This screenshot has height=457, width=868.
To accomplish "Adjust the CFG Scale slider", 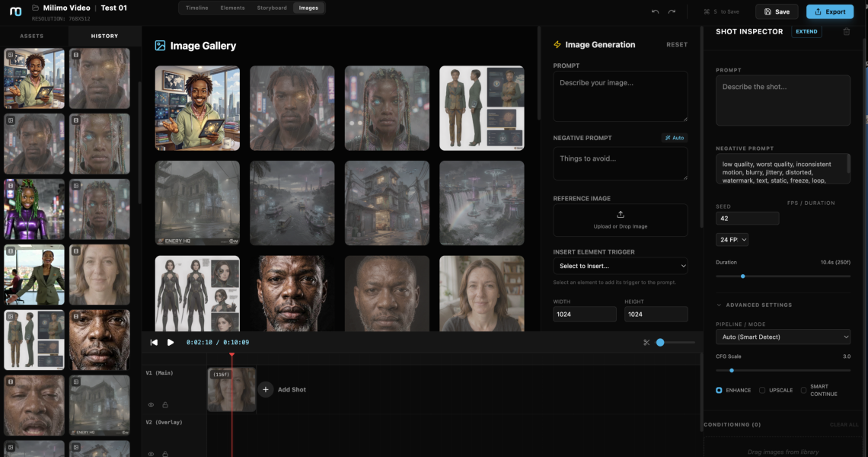I will coord(731,370).
